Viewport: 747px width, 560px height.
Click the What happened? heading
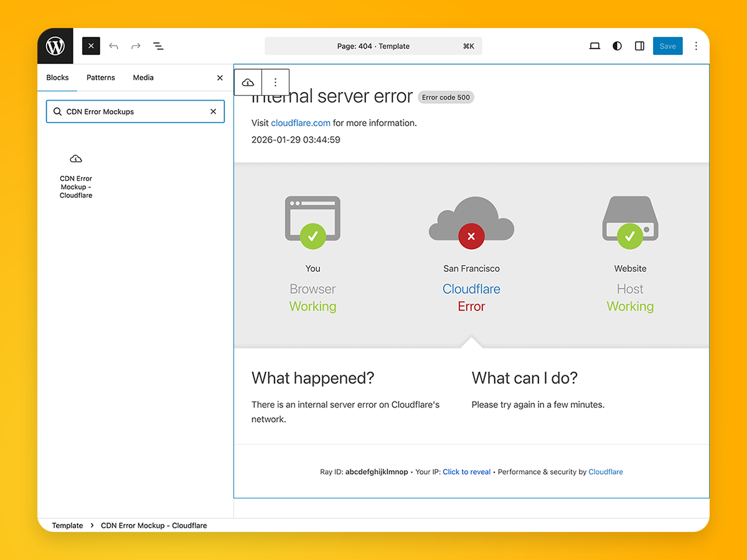313,378
